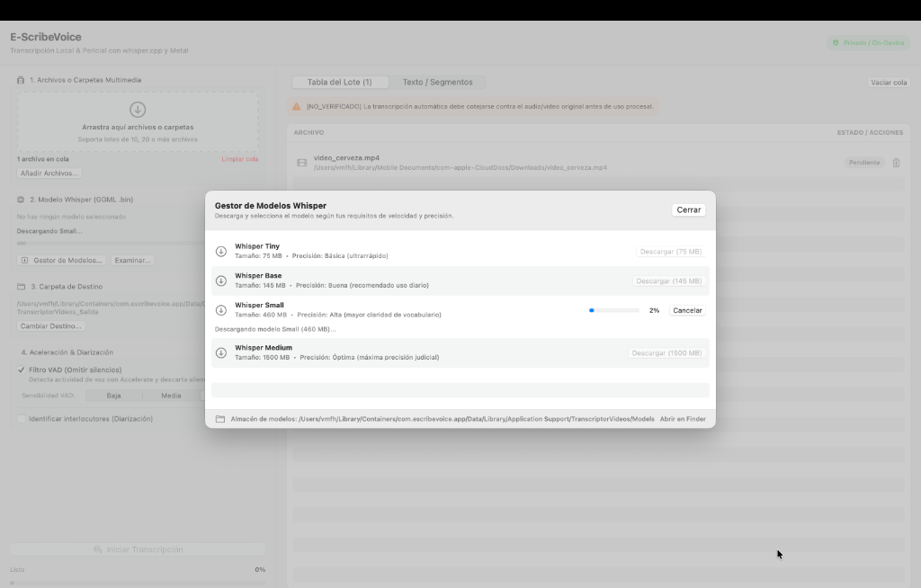The height and width of the screenshot is (588, 921).
Task: Download the Whisper Medium model (1500 MB)
Action: point(666,353)
